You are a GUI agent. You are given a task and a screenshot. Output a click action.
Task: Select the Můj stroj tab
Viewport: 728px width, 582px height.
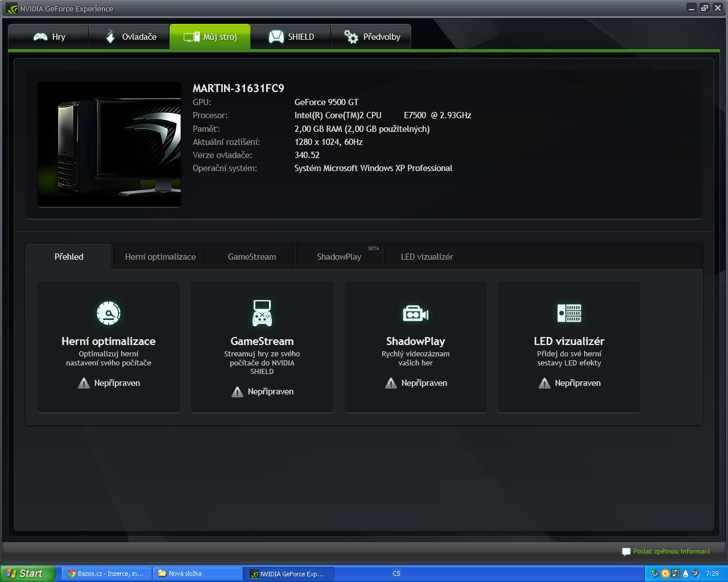pos(210,37)
